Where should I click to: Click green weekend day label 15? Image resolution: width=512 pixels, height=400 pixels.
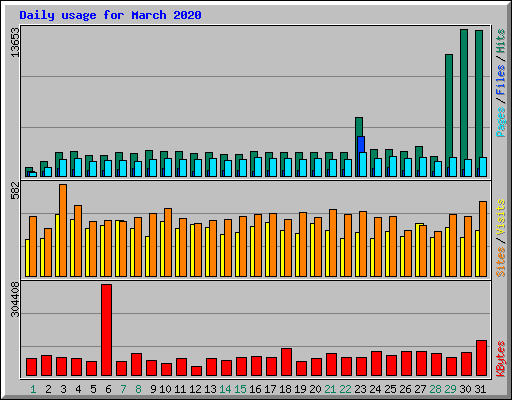[240, 389]
